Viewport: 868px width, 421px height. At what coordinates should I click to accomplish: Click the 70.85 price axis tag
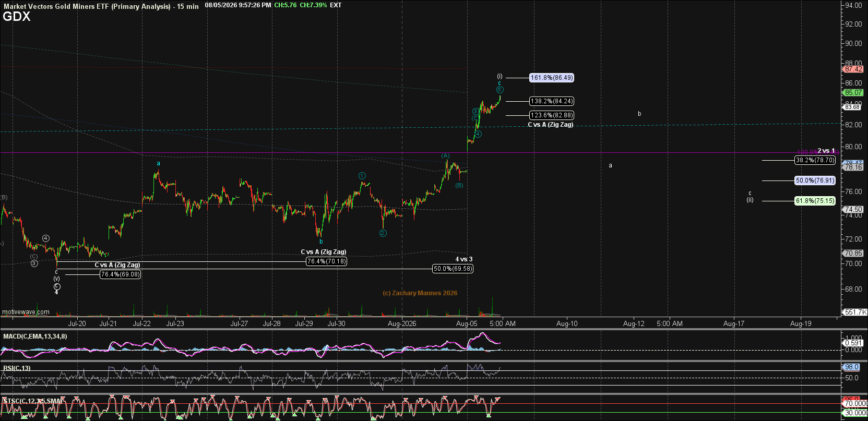pyautogui.click(x=853, y=253)
